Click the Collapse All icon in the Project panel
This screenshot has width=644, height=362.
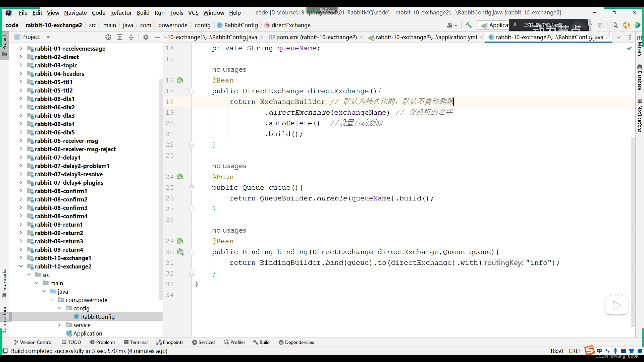pos(131,37)
